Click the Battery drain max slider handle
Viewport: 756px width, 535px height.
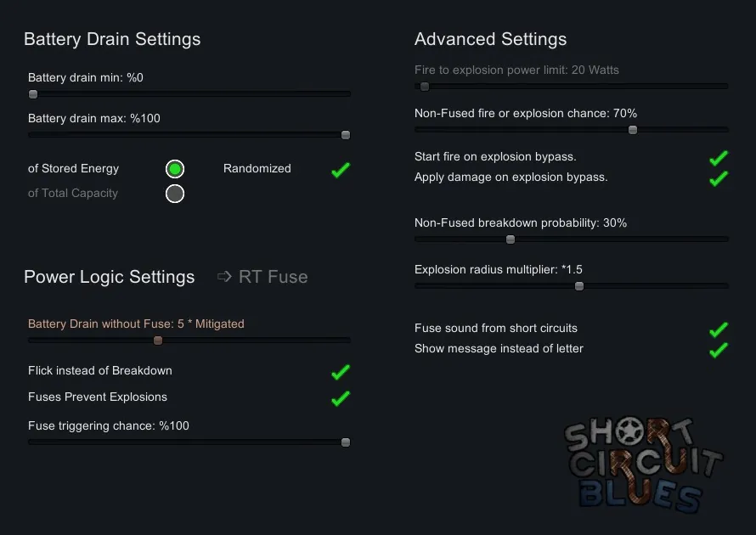(346, 135)
